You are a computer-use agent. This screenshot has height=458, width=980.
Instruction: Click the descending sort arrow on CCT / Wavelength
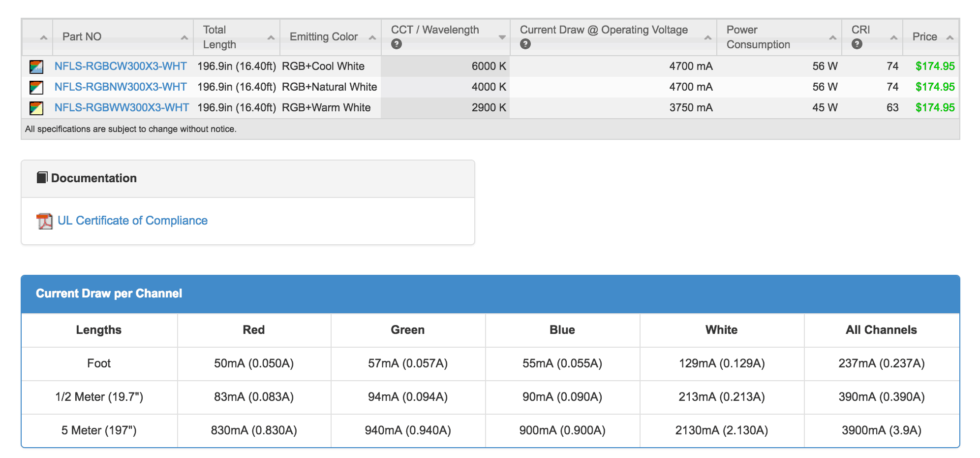(x=502, y=37)
